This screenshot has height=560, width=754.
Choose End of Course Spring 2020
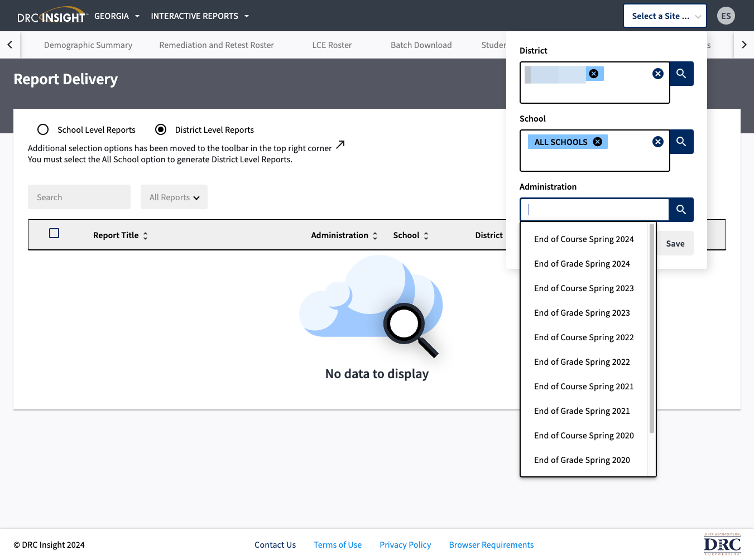(584, 436)
